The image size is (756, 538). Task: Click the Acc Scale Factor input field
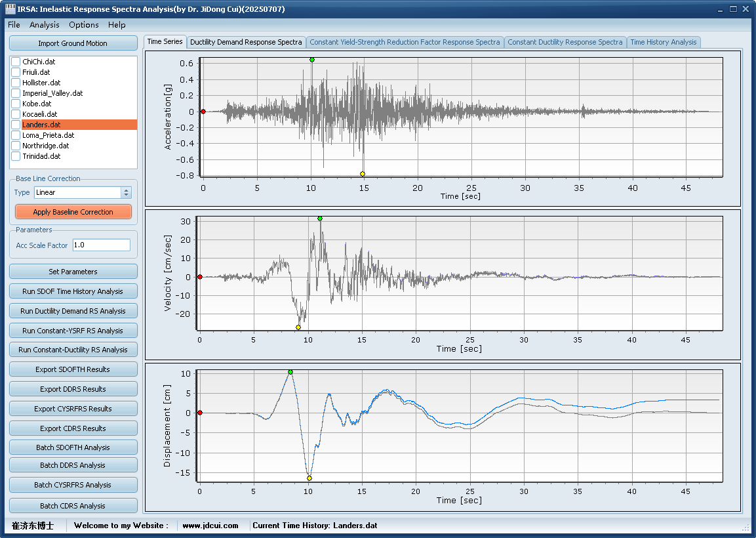(101, 245)
